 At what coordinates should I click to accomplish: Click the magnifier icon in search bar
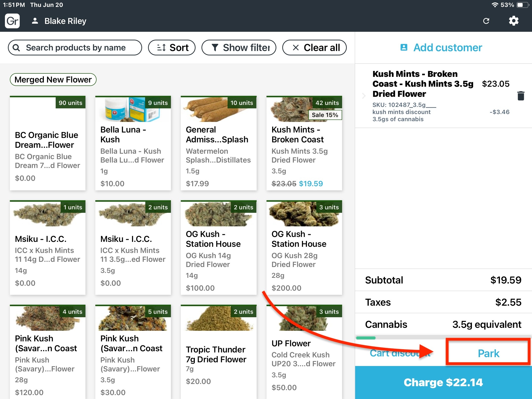click(x=16, y=48)
